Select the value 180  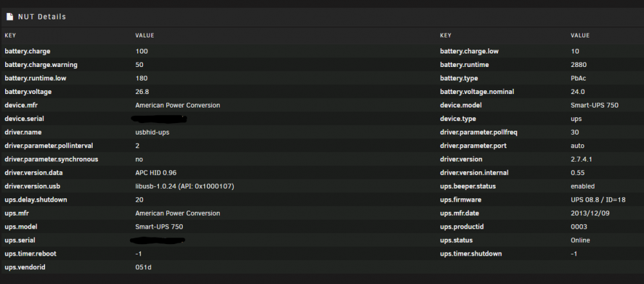[141, 78]
